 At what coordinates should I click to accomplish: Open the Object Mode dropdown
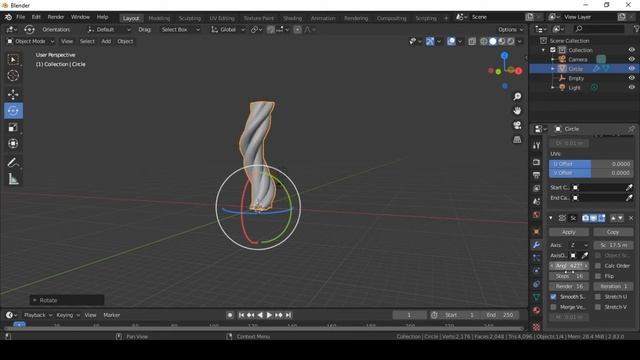click(x=30, y=41)
